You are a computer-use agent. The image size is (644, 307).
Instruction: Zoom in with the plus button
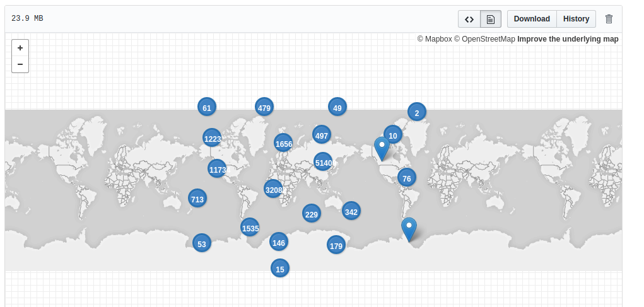[20, 48]
